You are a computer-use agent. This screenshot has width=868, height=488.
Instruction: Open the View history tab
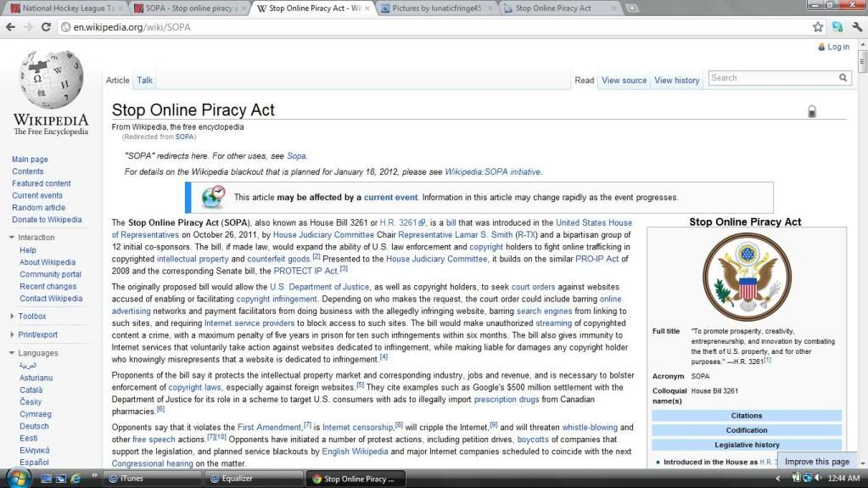676,81
